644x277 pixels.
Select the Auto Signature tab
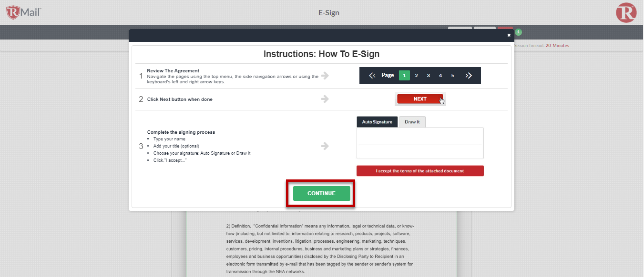tap(377, 122)
